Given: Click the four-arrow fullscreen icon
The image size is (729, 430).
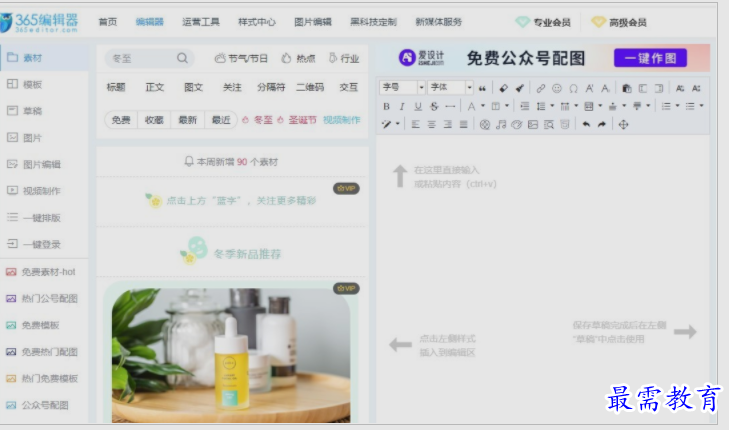Looking at the screenshot, I should point(623,125).
